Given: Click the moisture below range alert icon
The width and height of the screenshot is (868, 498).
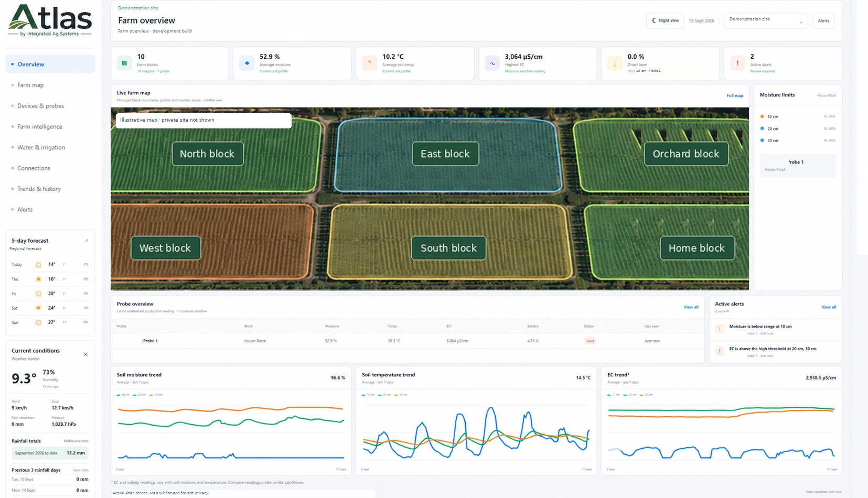Looking at the screenshot, I should [720, 329].
